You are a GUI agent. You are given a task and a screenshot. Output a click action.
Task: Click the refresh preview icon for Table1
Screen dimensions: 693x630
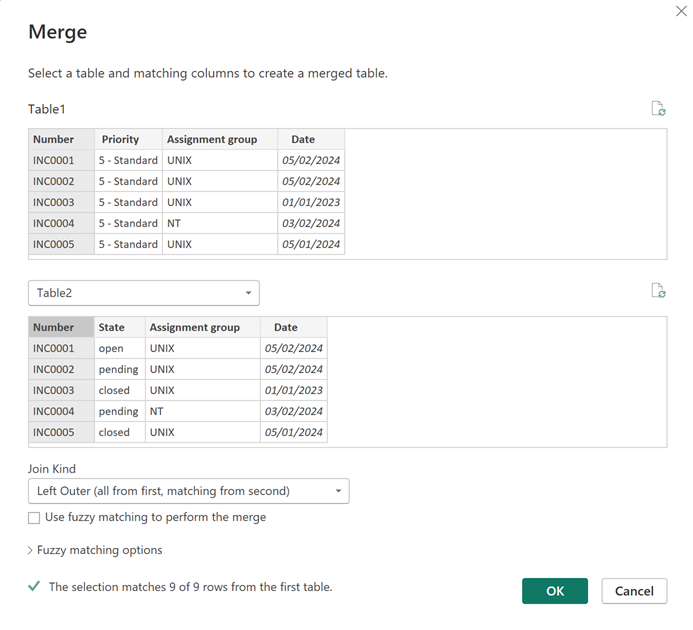pos(658,109)
